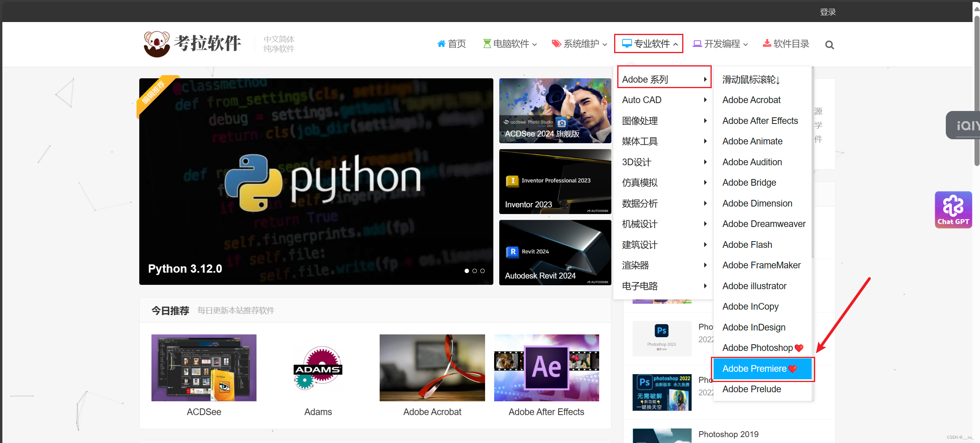
Task: Click the ADAMS logo image
Action: 318,368
